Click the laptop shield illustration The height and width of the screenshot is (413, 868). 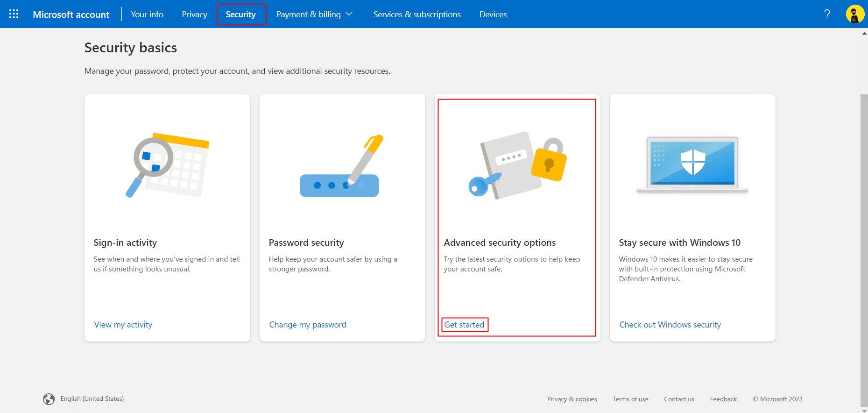pyautogui.click(x=692, y=165)
